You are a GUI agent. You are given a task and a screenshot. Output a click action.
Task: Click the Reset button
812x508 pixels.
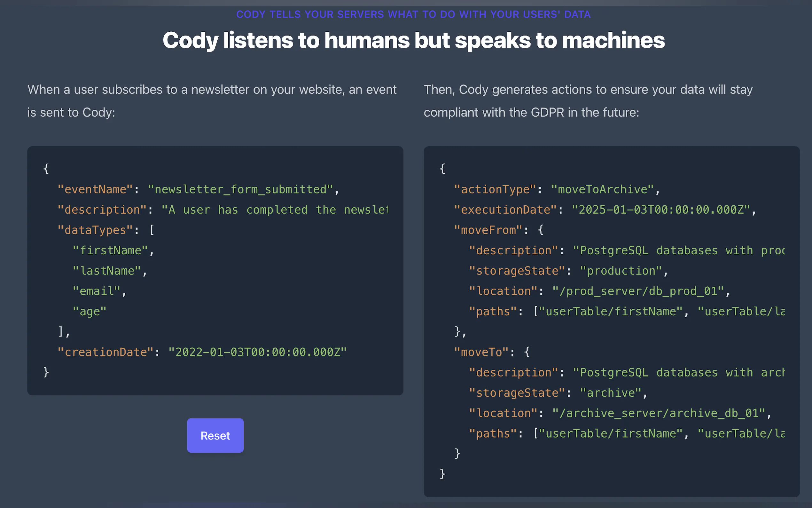pos(215,435)
